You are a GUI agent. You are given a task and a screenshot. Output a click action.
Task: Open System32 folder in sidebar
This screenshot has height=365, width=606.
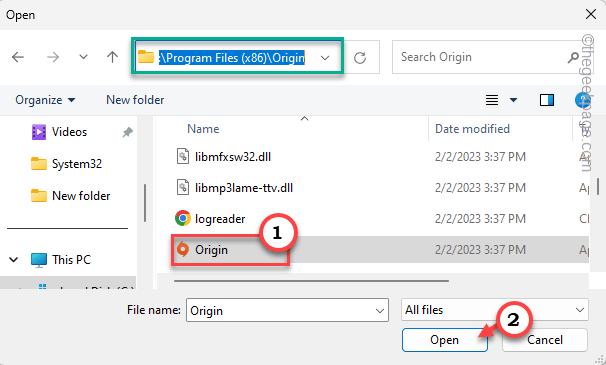[77, 164]
